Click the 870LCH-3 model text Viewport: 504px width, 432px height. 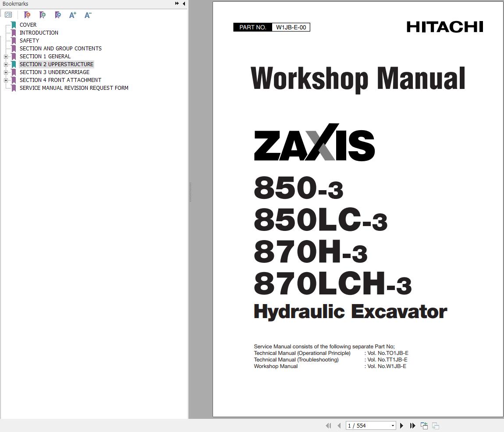coord(333,283)
